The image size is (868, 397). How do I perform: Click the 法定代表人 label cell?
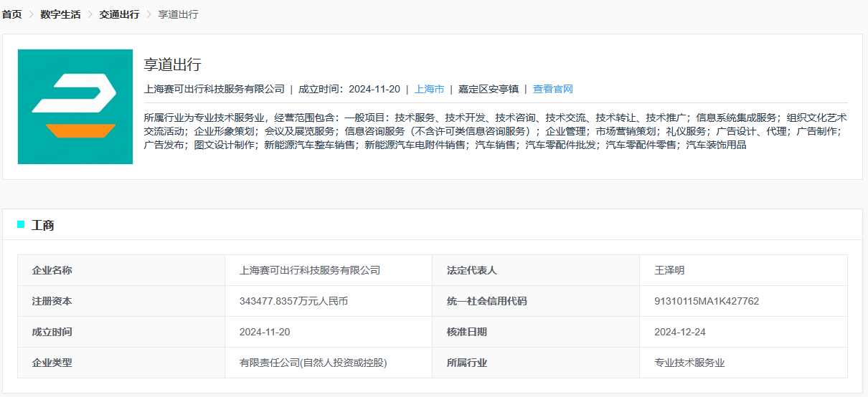(536, 270)
